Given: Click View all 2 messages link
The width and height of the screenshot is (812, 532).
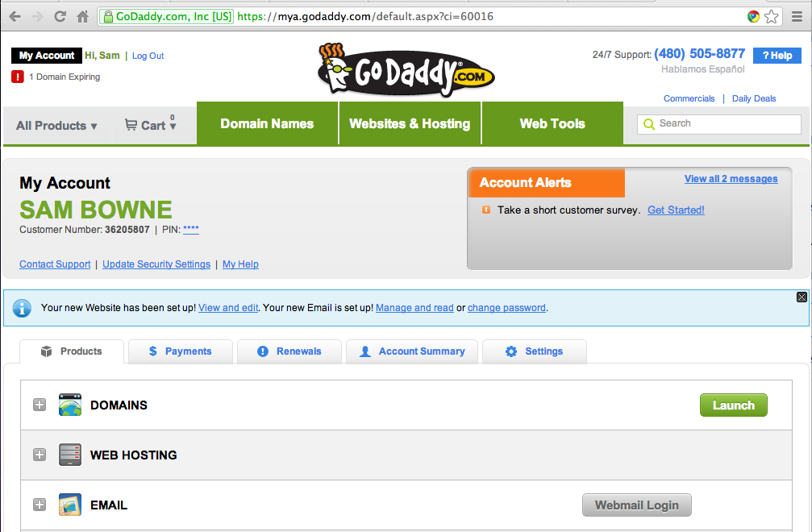Looking at the screenshot, I should (x=731, y=178).
